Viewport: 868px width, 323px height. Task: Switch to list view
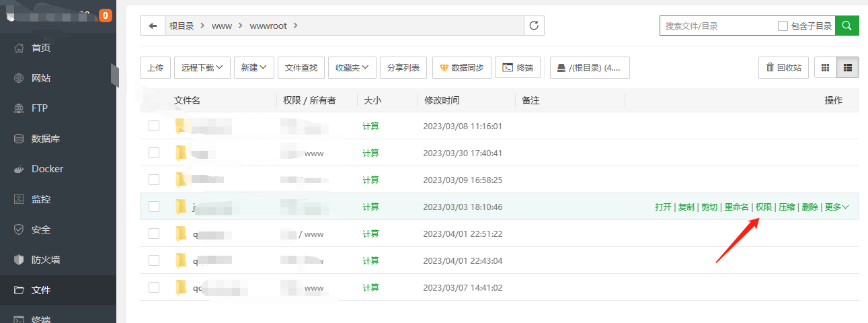pyautogui.click(x=848, y=67)
